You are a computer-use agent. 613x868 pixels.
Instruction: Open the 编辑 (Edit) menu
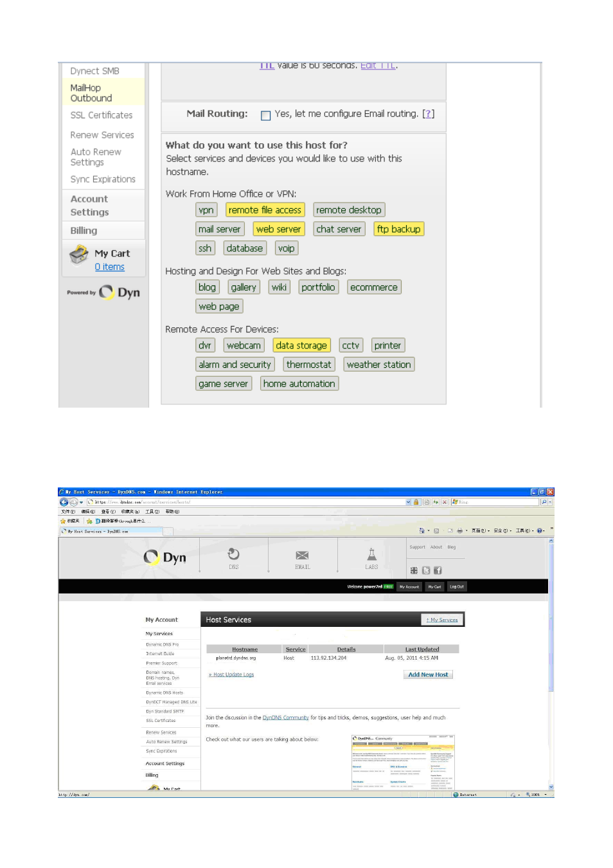88,512
